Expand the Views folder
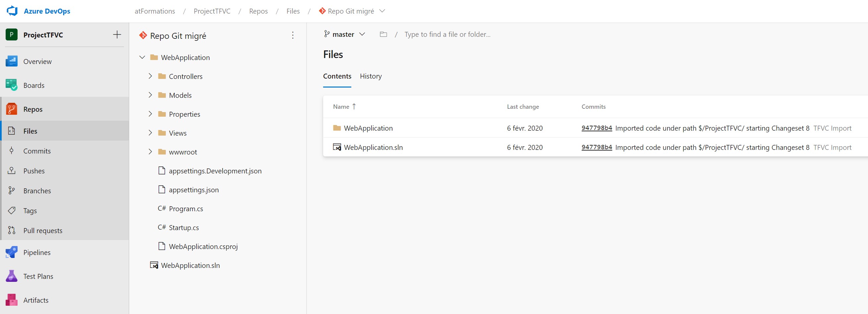The height and width of the screenshot is (314, 868). tap(150, 133)
